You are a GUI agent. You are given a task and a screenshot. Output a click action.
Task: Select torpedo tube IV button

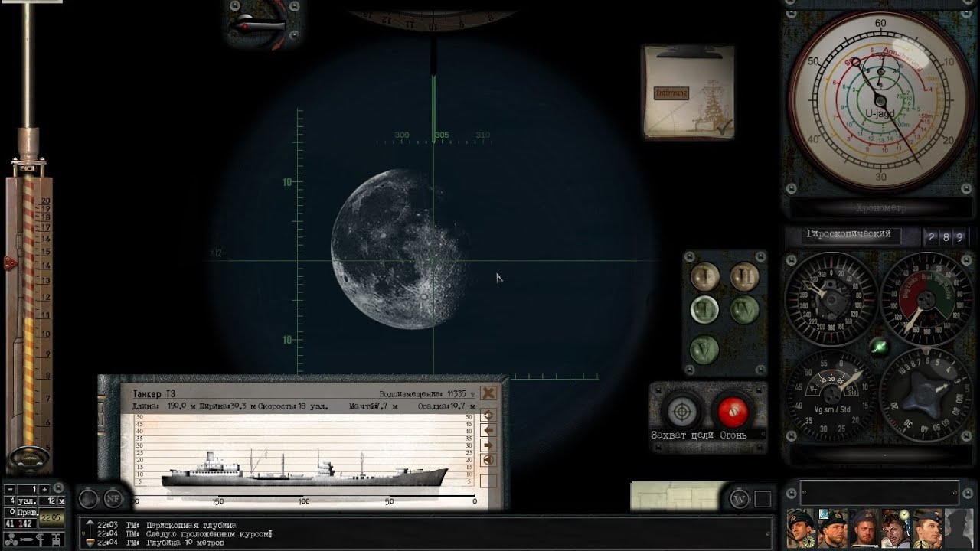(744, 310)
